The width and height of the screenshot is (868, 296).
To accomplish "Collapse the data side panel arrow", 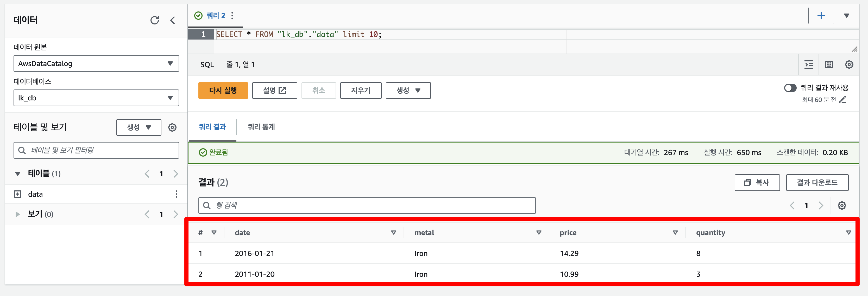I will click(x=173, y=20).
